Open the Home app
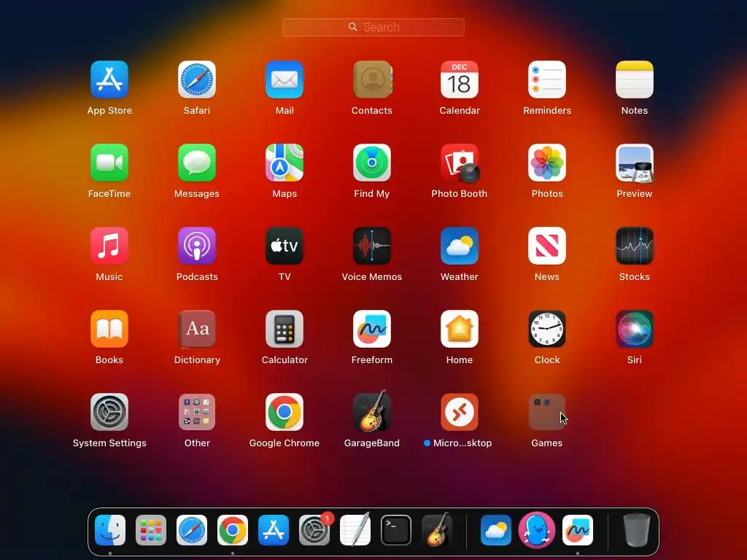This screenshot has width=747, height=560. click(x=460, y=329)
